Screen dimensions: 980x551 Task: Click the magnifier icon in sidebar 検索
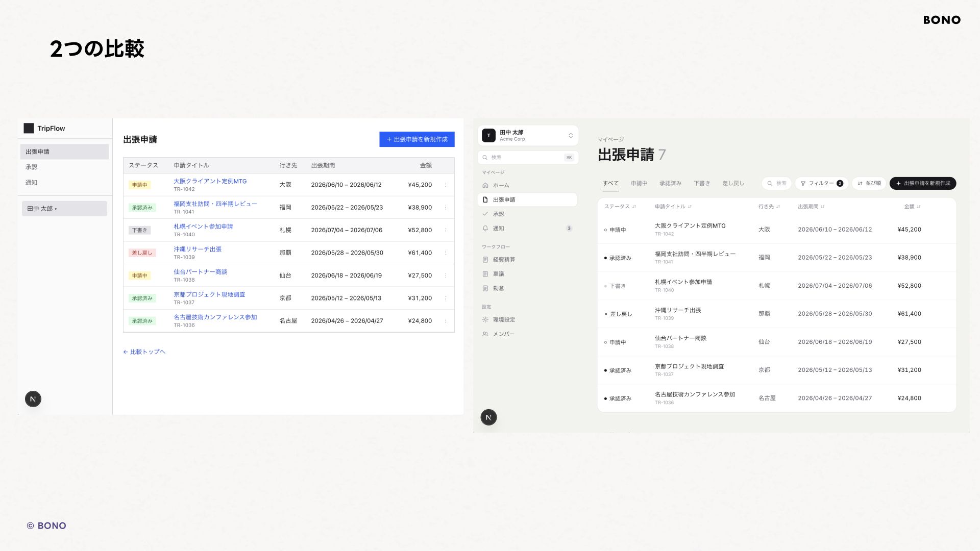tap(485, 157)
